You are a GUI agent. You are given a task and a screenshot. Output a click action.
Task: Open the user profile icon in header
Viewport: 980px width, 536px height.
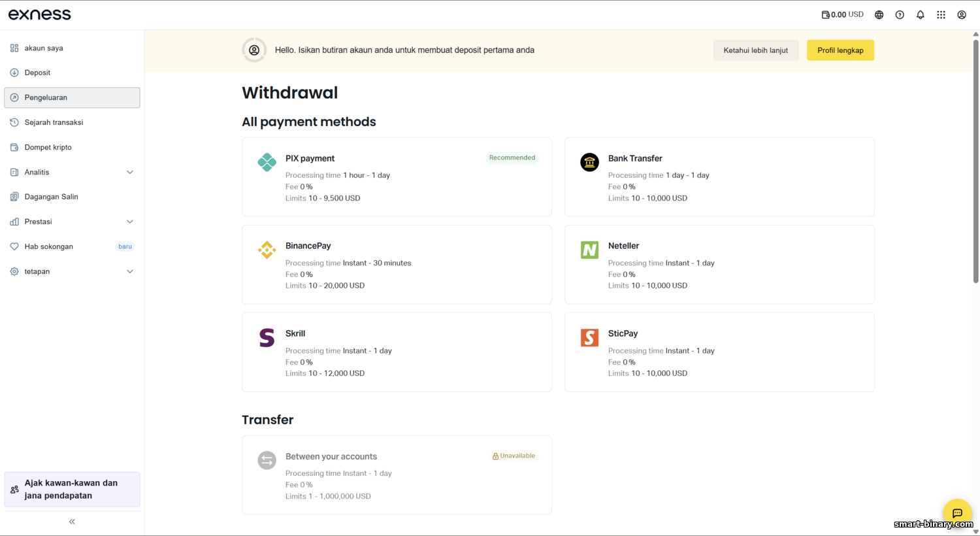pos(962,14)
